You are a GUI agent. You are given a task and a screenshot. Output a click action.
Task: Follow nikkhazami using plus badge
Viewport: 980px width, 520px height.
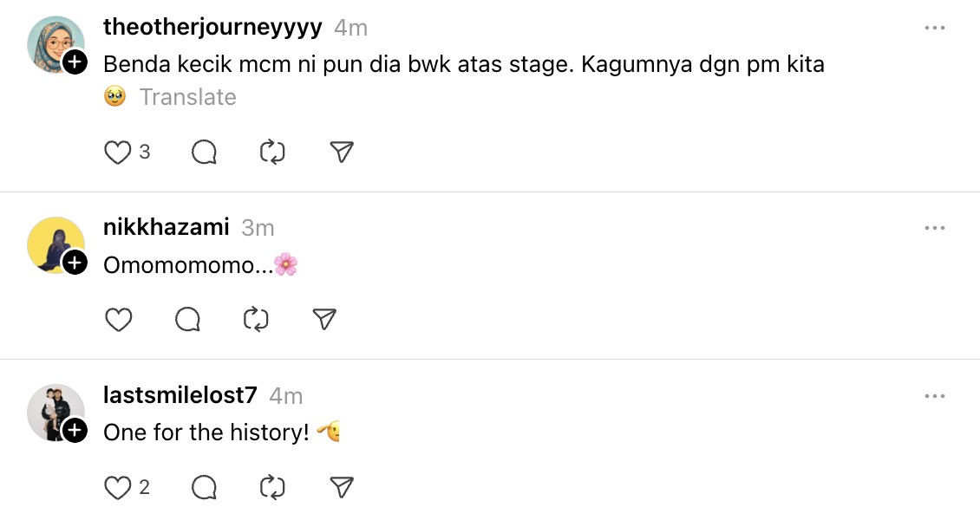click(75, 262)
